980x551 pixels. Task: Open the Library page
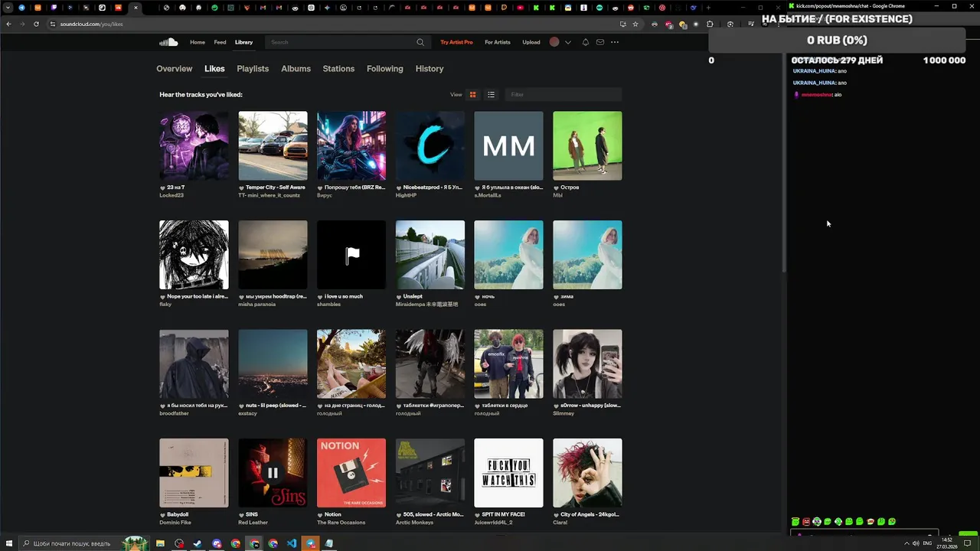(x=244, y=42)
